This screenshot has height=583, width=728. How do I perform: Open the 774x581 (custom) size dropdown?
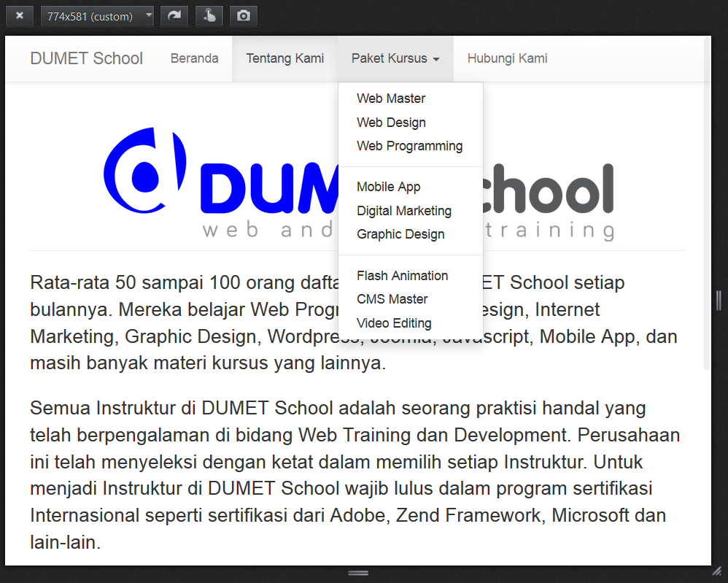click(97, 16)
